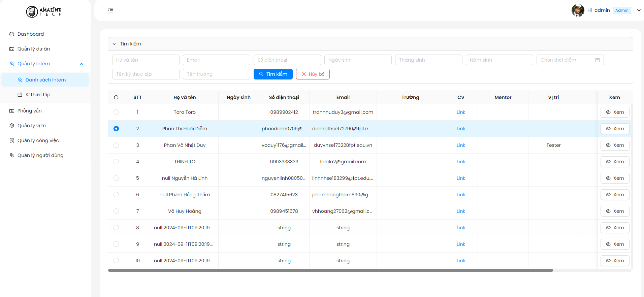Viewport: 644px width, 297px height.
Task: Collapse the Tìm kiếm search panel
Action: point(114,44)
